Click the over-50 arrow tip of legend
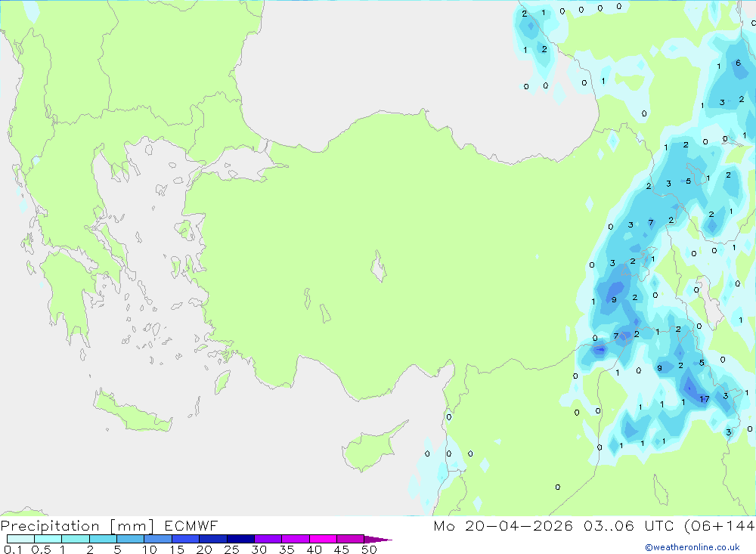Image resolution: width=756 pixels, height=554 pixels. tap(378, 539)
